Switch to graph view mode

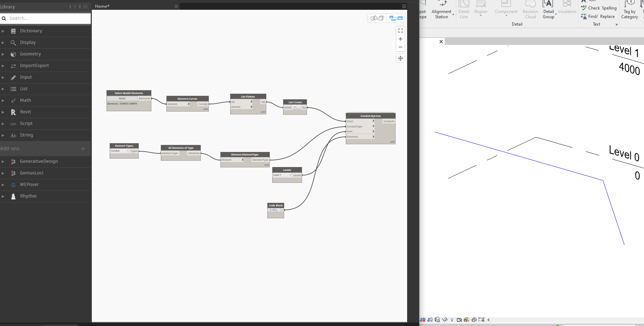tap(396, 18)
